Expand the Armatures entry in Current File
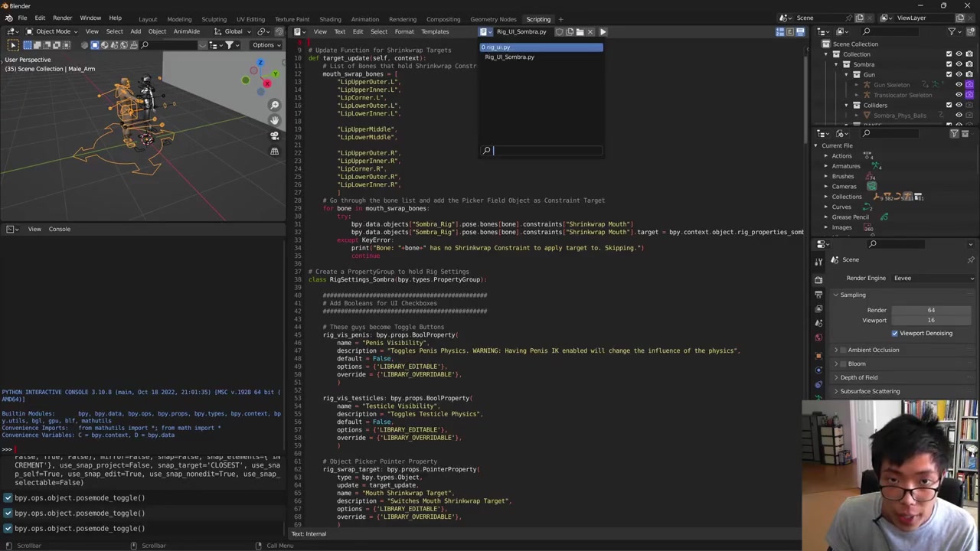Image resolution: width=980 pixels, height=551 pixels. point(826,166)
